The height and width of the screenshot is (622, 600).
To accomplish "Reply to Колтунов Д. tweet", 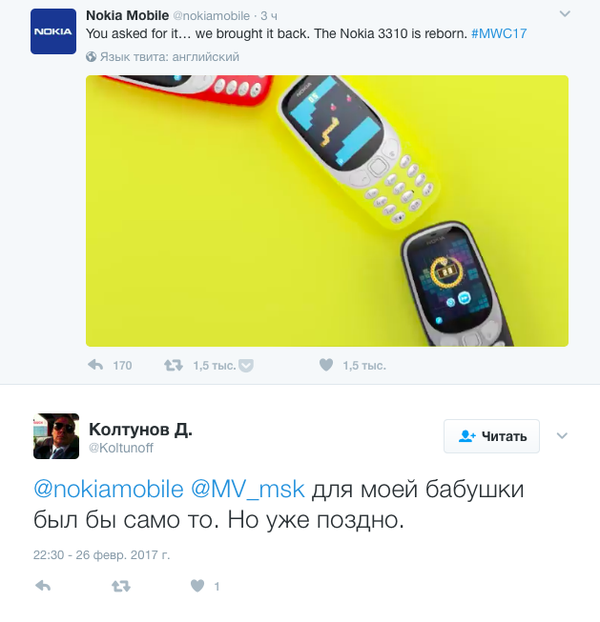I will 43,586.
